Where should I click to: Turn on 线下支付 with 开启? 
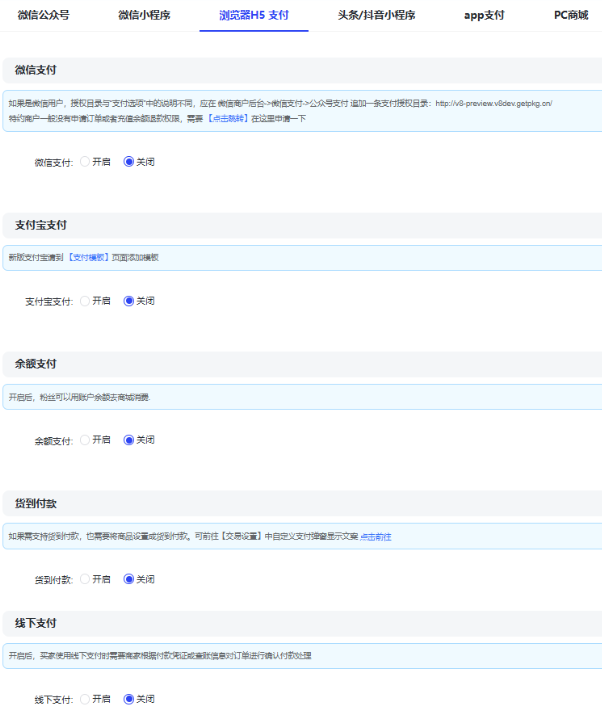click(85, 699)
